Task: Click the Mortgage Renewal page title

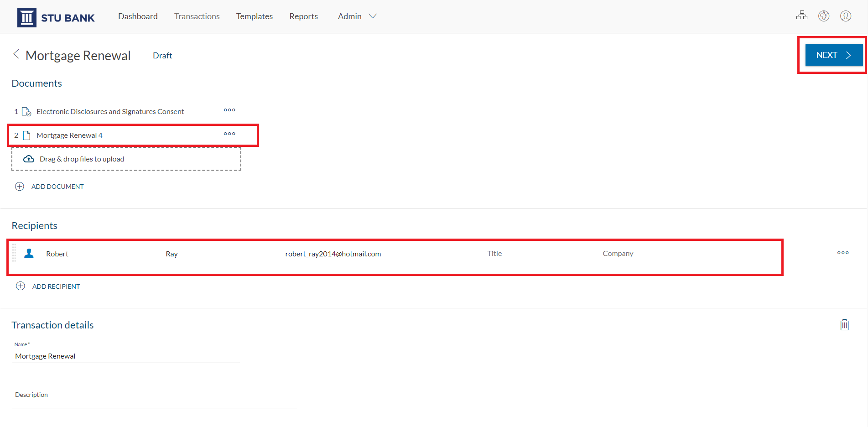Action: coord(78,56)
